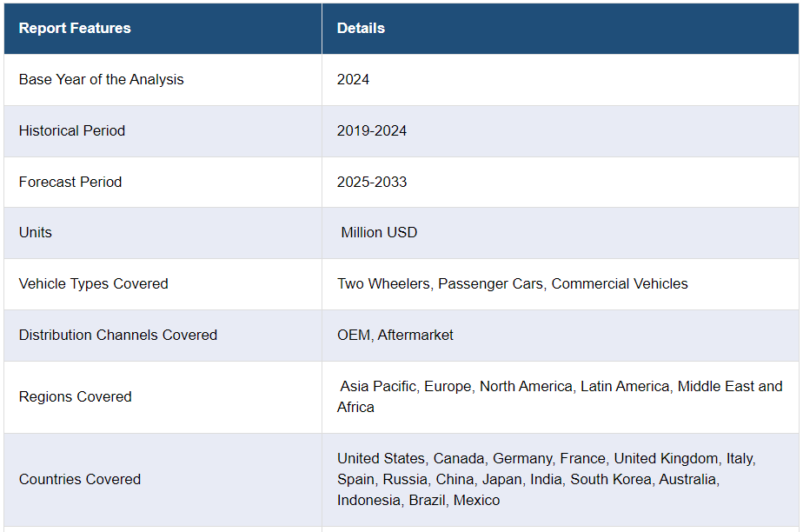This screenshot has height=532, width=803.
Task: Select the "Historical Period" label cell
Action: coord(72,131)
